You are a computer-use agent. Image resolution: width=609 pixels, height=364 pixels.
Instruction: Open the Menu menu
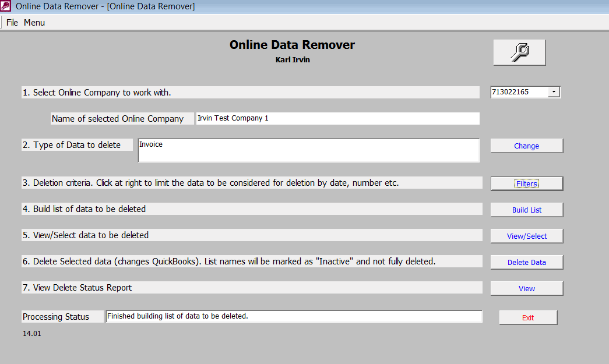pyautogui.click(x=34, y=23)
